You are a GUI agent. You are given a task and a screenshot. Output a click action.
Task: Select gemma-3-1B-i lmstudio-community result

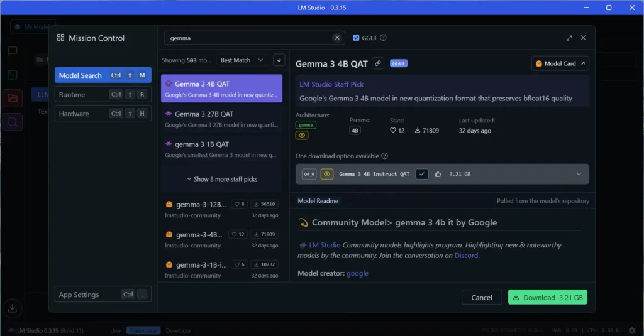pyautogui.click(x=222, y=269)
